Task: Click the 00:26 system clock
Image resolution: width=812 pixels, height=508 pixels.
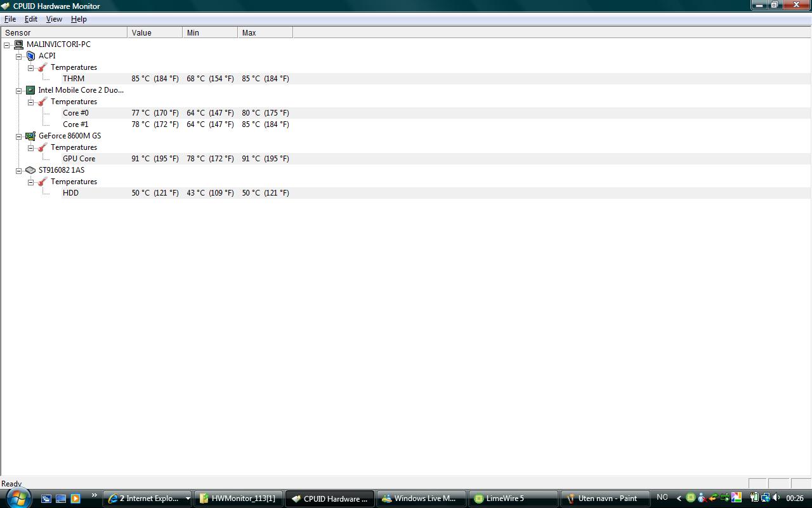Action: coord(795,498)
